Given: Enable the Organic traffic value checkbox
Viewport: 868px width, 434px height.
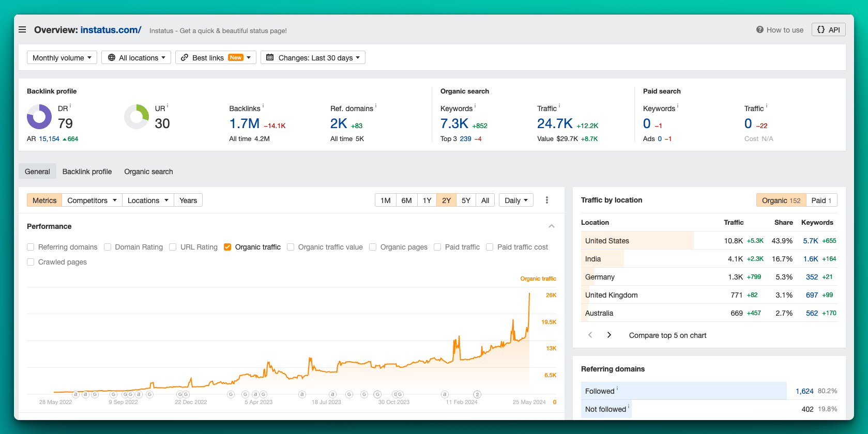Looking at the screenshot, I should [291, 247].
